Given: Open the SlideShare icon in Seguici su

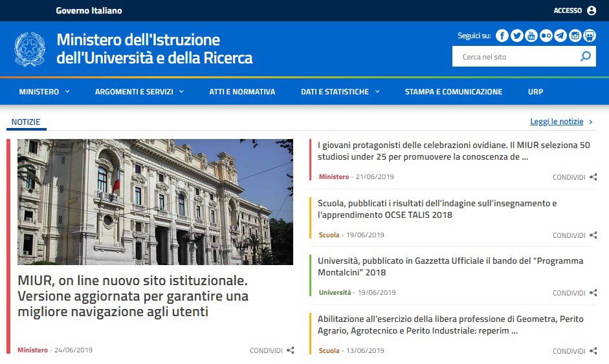Looking at the screenshot, I should click(x=590, y=36).
